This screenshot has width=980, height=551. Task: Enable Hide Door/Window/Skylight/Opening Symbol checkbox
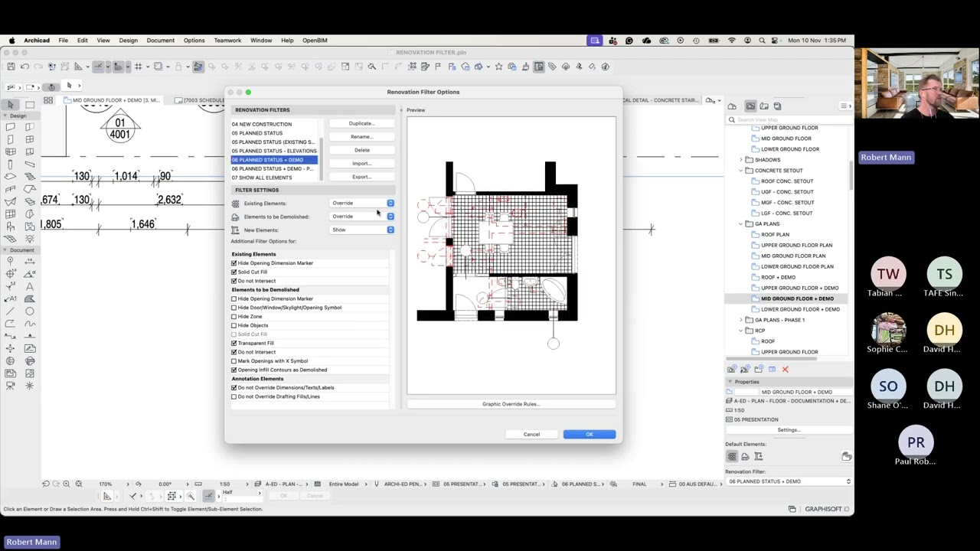[x=234, y=308]
